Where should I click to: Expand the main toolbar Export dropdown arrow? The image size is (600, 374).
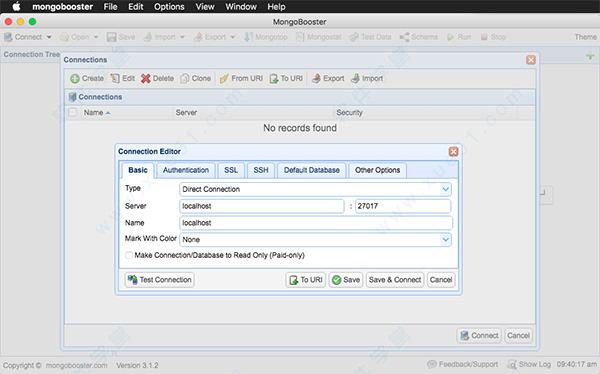pos(232,37)
